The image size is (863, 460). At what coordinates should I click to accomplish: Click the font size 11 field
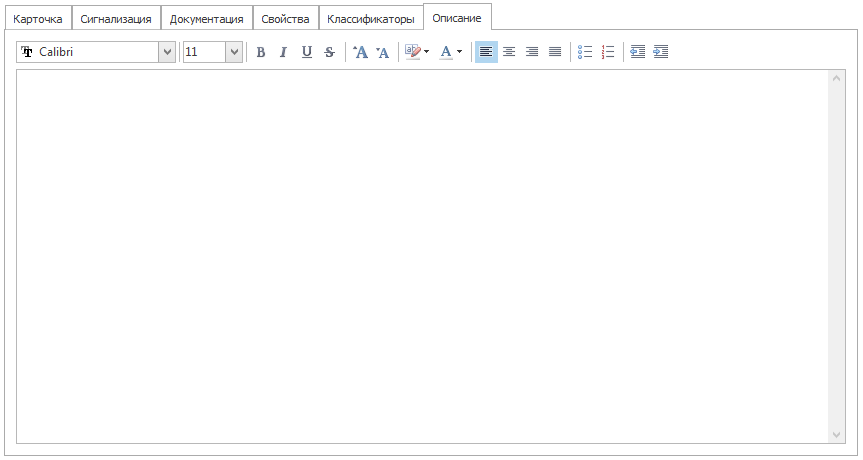[x=204, y=52]
